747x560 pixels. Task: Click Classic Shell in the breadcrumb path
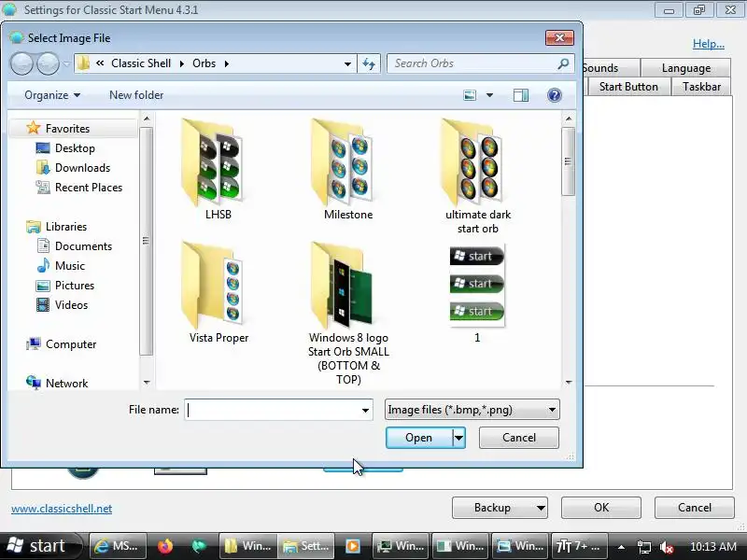point(141,63)
